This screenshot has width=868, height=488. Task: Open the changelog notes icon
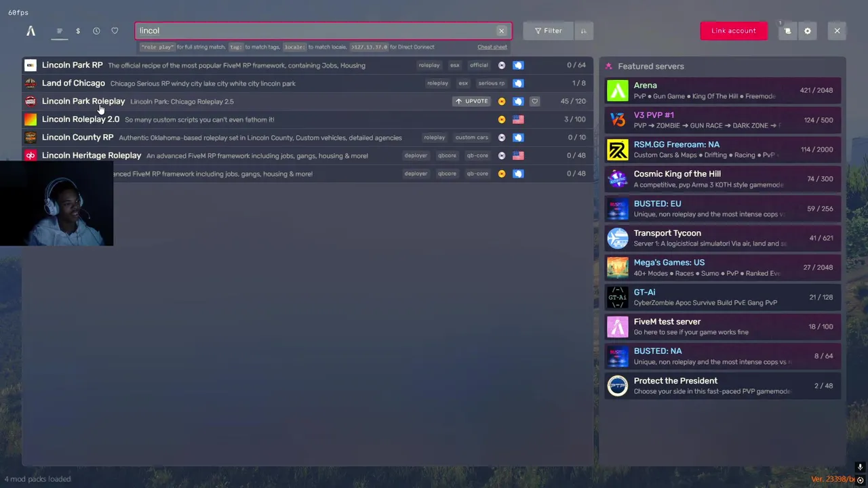787,30
